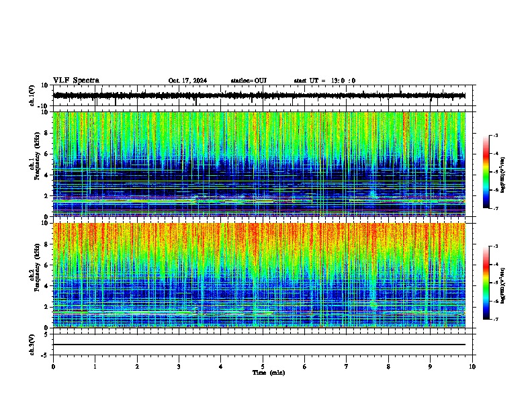Click the "8" kHz tick on ch.1 frequency axis
Screen dimensions: 532x411
click(x=47, y=133)
